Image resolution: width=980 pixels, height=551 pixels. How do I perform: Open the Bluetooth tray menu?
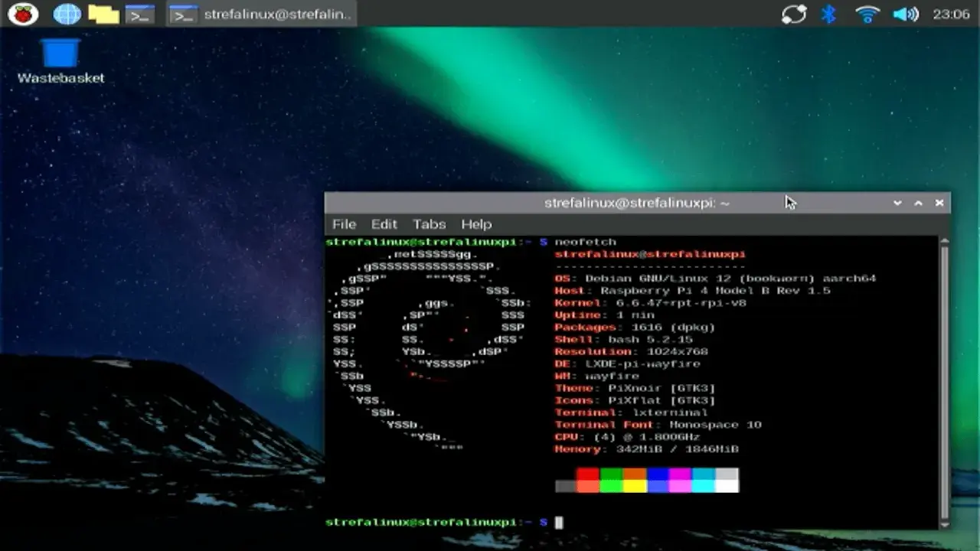click(x=828, y=14)
